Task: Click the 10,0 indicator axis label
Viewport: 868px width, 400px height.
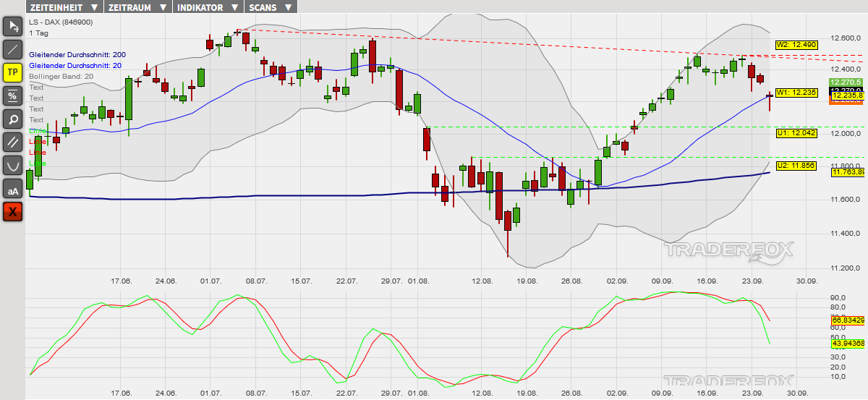Action: [839, 376]
